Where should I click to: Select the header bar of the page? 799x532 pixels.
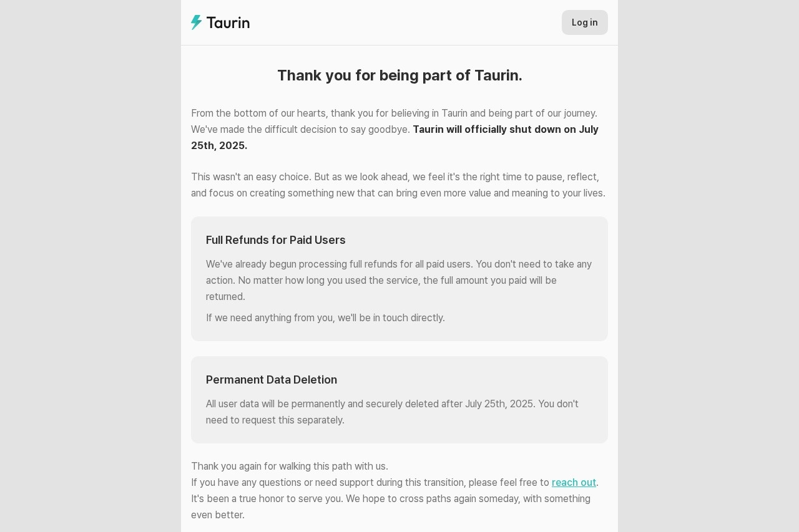point(399,22)
